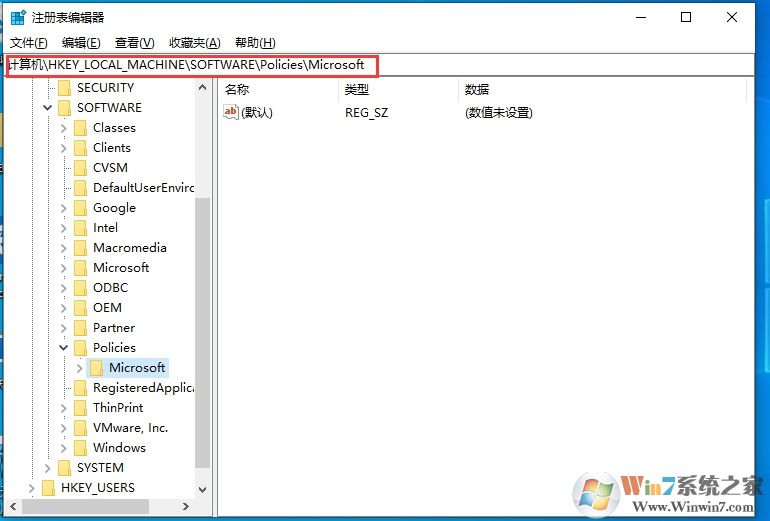
Task: Open the 编辑(E) menu
Action: (82, 43)
